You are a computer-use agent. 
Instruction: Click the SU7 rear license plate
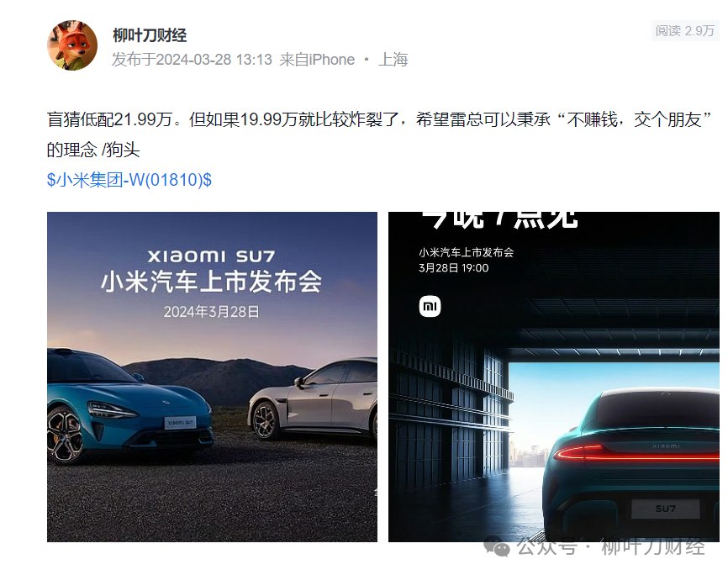coord(665,509)
